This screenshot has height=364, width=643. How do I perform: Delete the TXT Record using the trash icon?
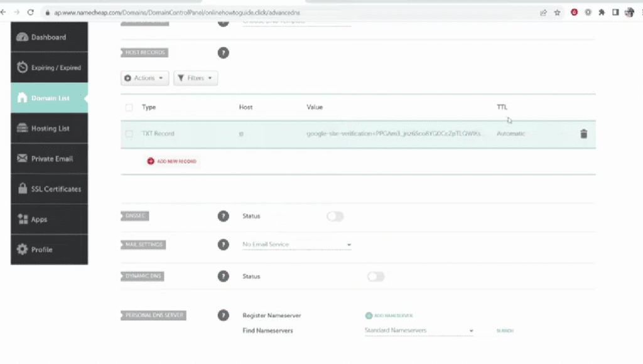coord(583,134)
